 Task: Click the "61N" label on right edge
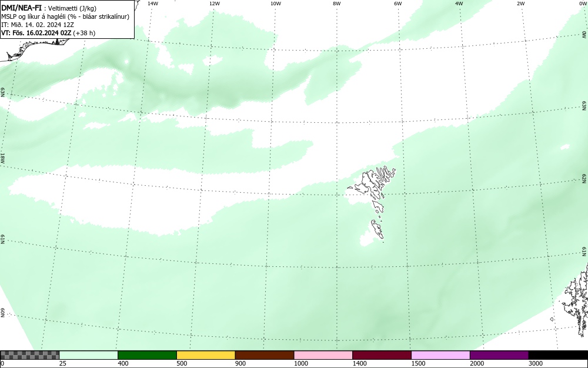click(x=584, y=252)
